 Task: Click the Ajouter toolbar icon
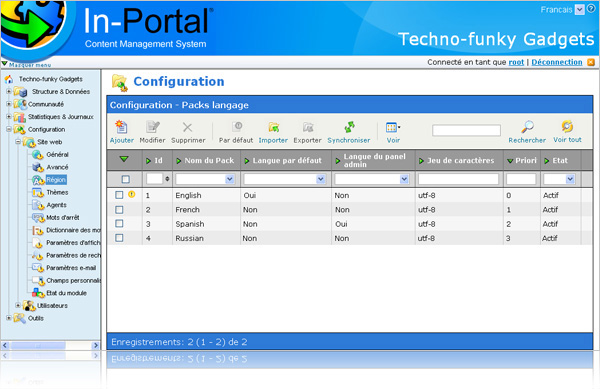click(x=121, y=127)
